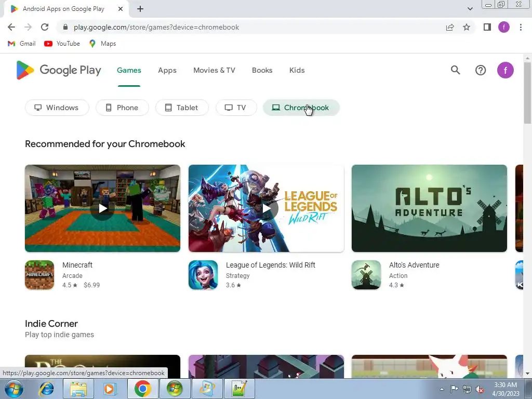Screen dimensions: 532x399
Task: Click the Alto's Adventure windmill app icon
Action: click(x=366, y=275)
